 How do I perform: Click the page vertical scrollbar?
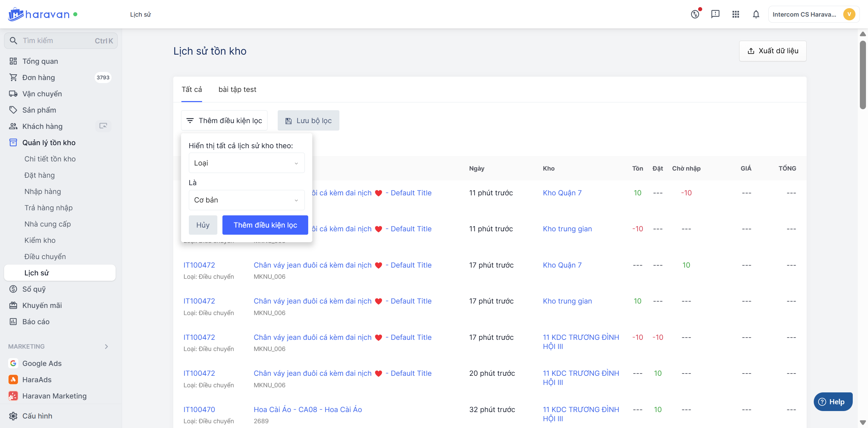(863, 75)
